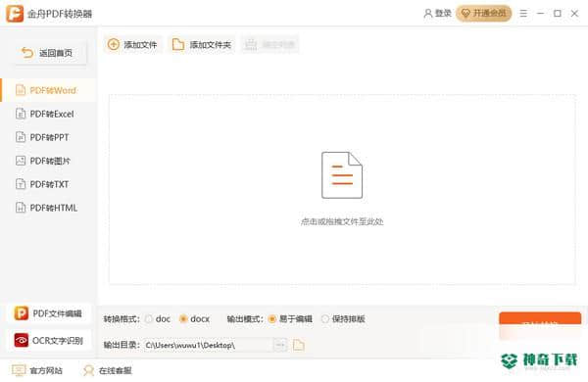Click the 添加文件夹 add folder button
The width and height of the screenshot is (588, 382).
click(x=202, y=45)
